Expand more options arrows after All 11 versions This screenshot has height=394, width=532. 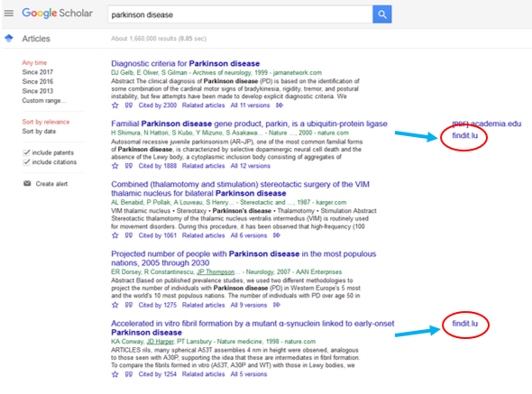(x=280, y=105)
